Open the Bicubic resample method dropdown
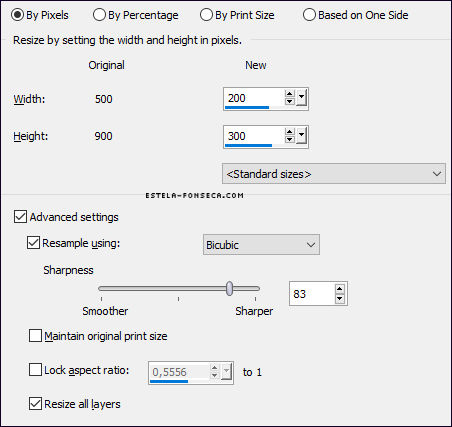 (261, 245)
